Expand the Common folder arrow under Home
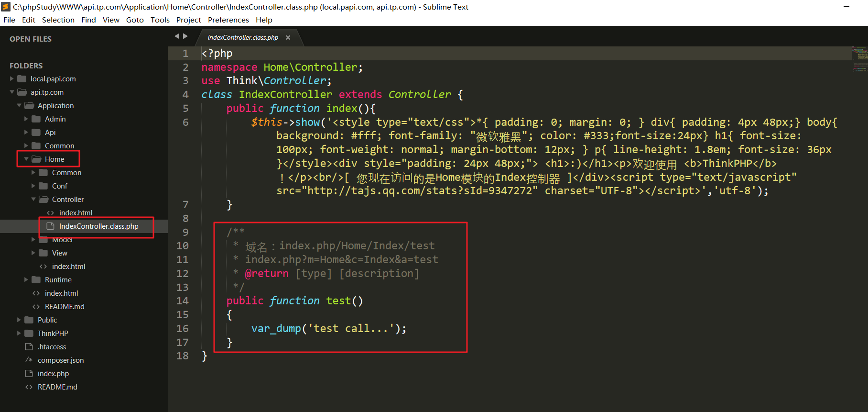This screenshot has height=412, width=868. pos(33,173)
